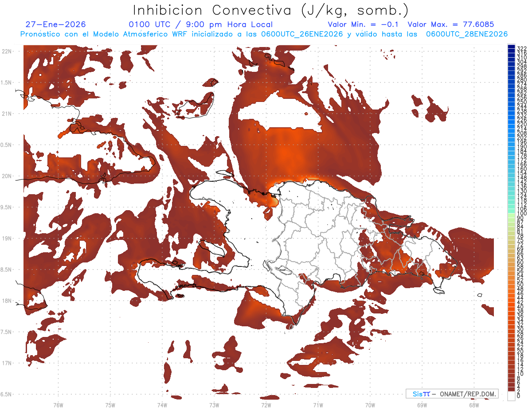Click the '18N' latitude label
Image resolution: width=532 pixels, height=411 pixels.
click(6, 301)
